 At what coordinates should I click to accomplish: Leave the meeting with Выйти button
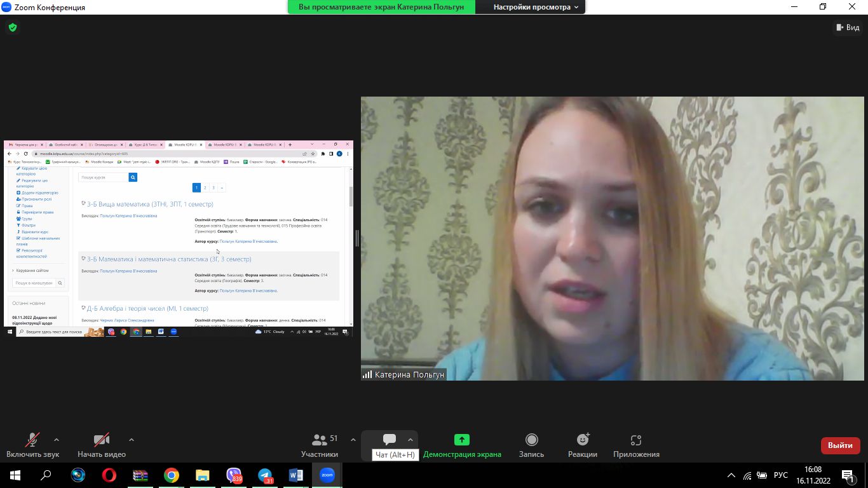pyautogui.click(x=840, y=445)
